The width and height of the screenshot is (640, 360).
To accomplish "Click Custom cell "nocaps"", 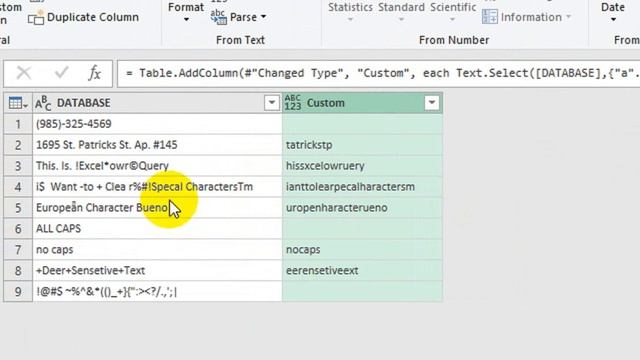I will tap(362, 249).
